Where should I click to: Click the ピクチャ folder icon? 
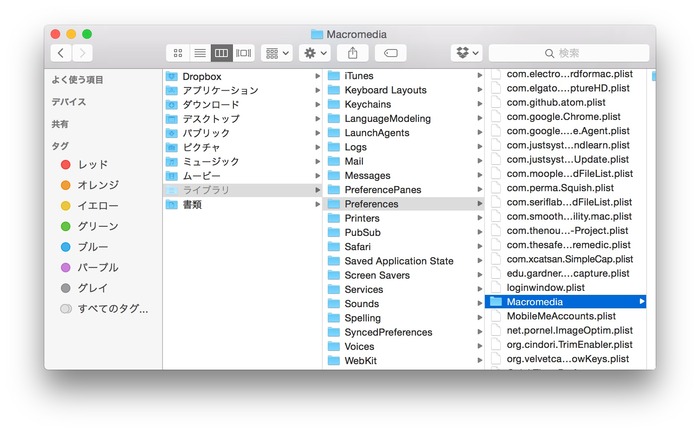click(171, 147)
